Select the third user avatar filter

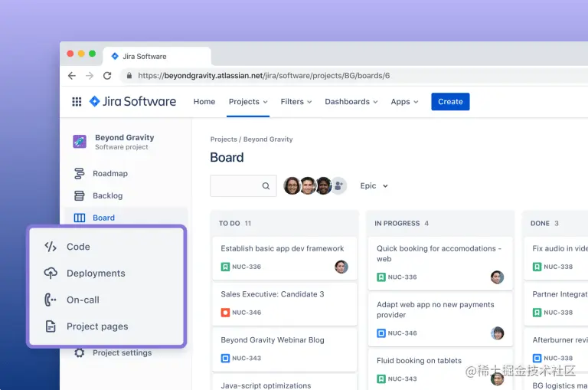(x=323, y=185)
